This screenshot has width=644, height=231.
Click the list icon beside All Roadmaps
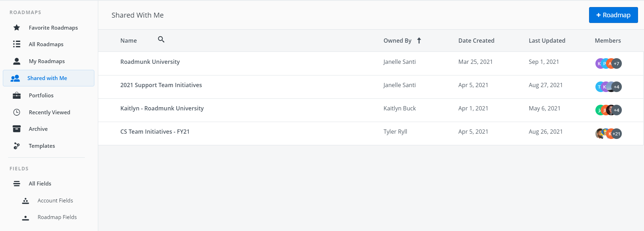(17, 44)
